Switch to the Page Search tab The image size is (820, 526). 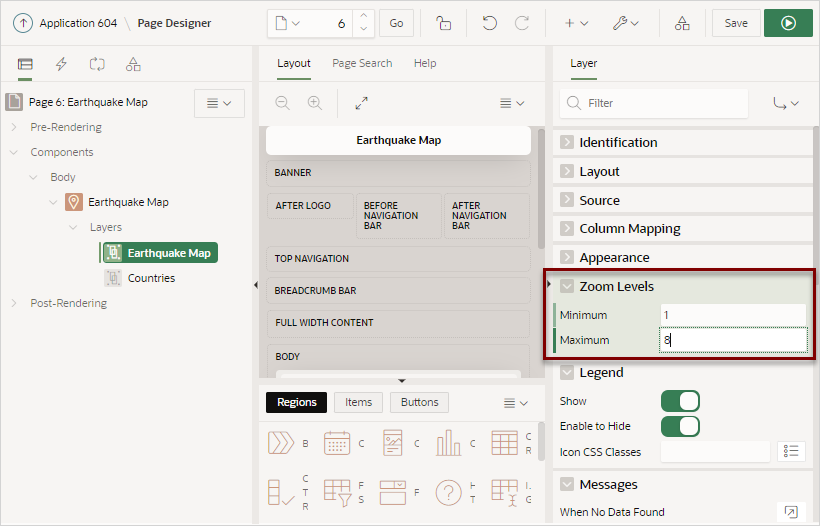pyautogui.click(x=362, y=63)
